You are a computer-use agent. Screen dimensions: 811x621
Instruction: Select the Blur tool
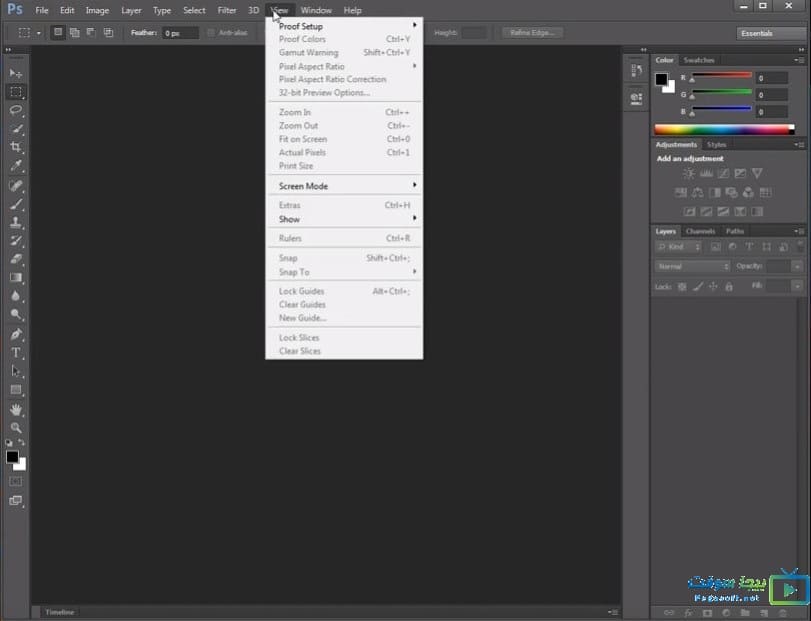click(x=16, y=296)
